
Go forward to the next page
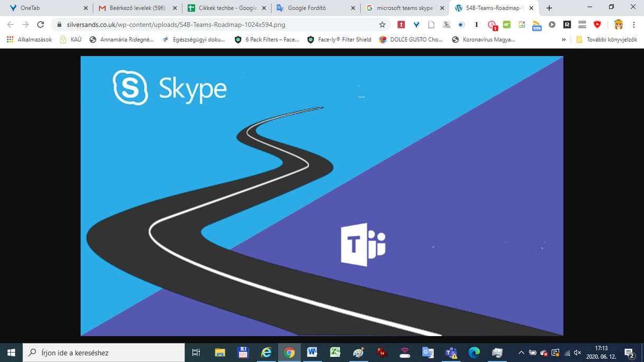(x=25, y=24)
